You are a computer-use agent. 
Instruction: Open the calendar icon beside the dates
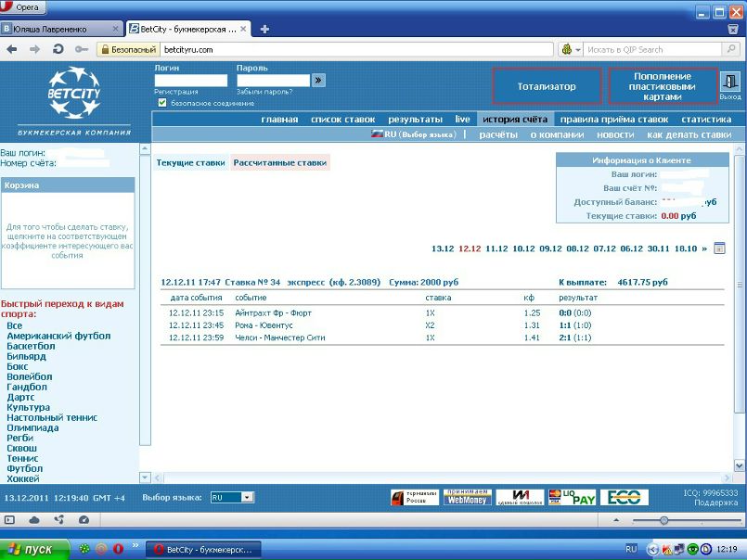[x=719, y=248]
